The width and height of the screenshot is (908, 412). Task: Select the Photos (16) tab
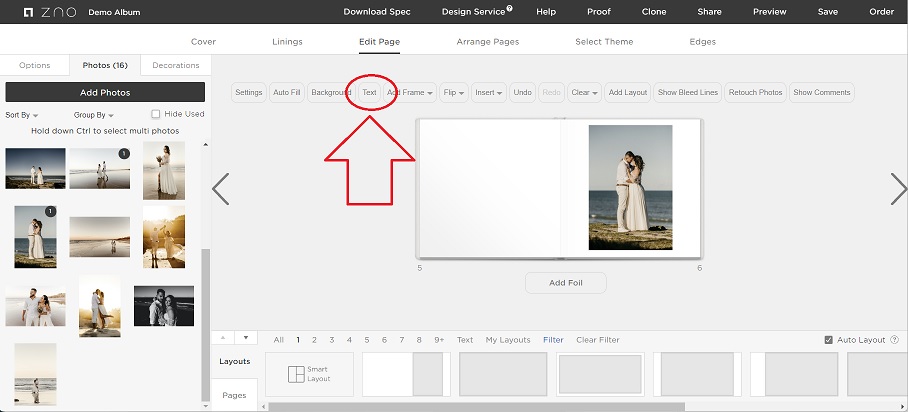tap(105, 65)
